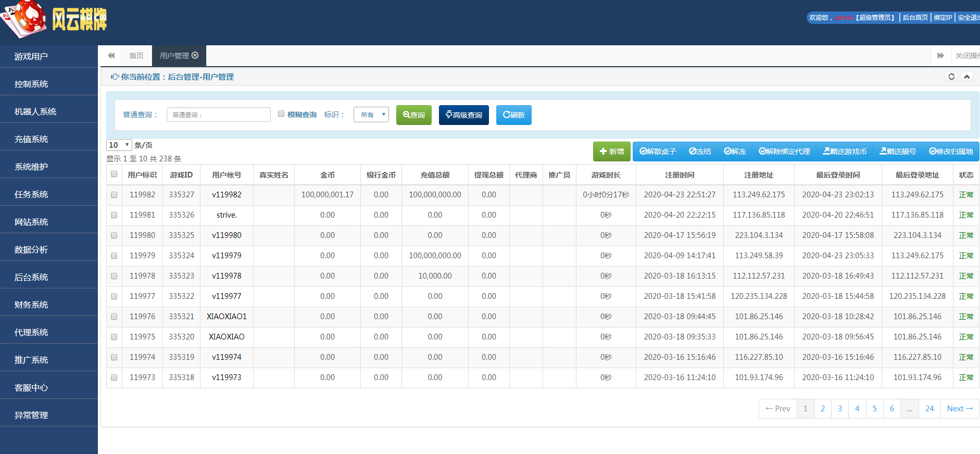Click the green 新增 add button

pos(611,152)
